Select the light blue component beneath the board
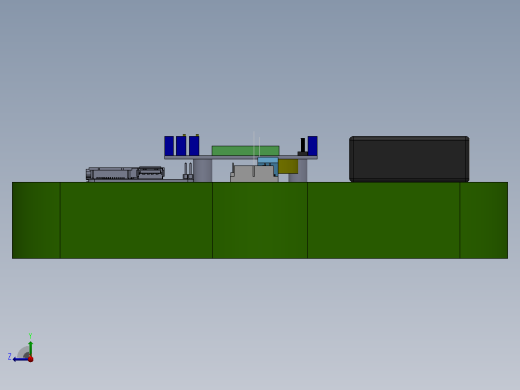 pyautogui.click(x=268, y=162)
